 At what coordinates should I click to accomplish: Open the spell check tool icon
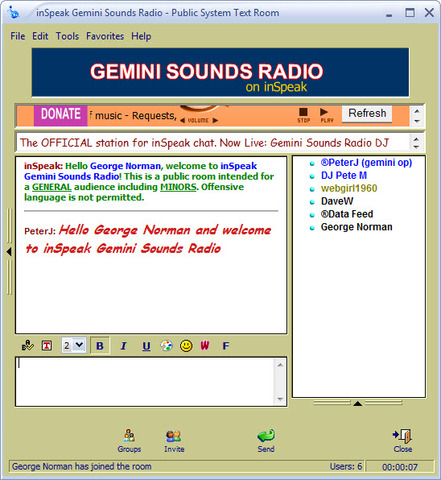pyautogui.click(x=28, y=346)
